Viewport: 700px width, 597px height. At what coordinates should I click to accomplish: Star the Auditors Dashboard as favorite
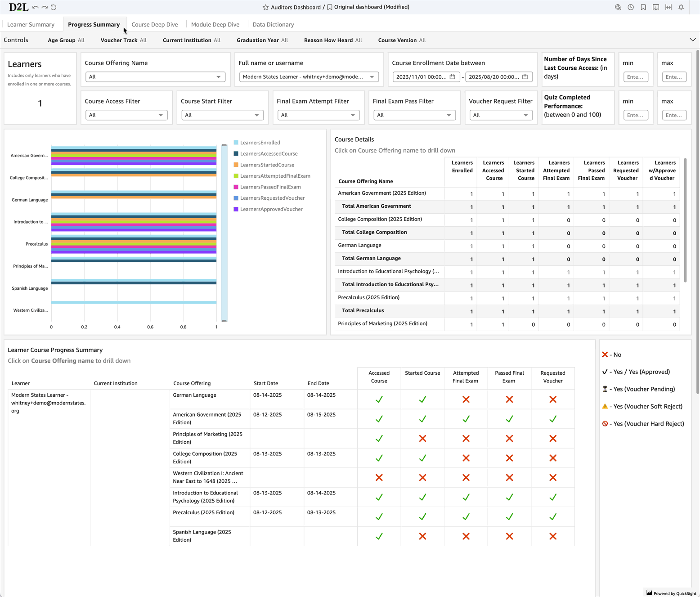(x=265, y=7)
